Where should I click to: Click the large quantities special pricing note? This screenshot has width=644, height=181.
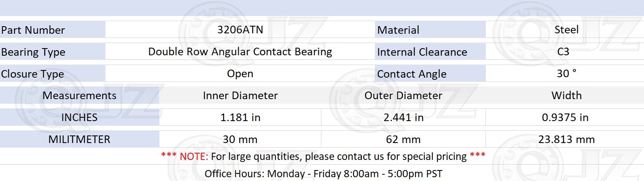tap(323, 156)
